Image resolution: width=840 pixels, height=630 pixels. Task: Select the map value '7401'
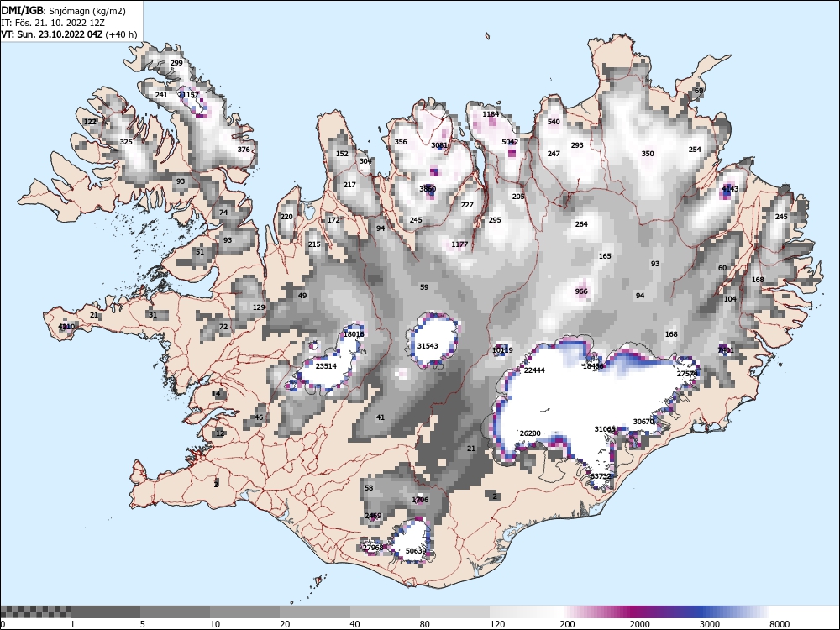(x=726, y=350)
